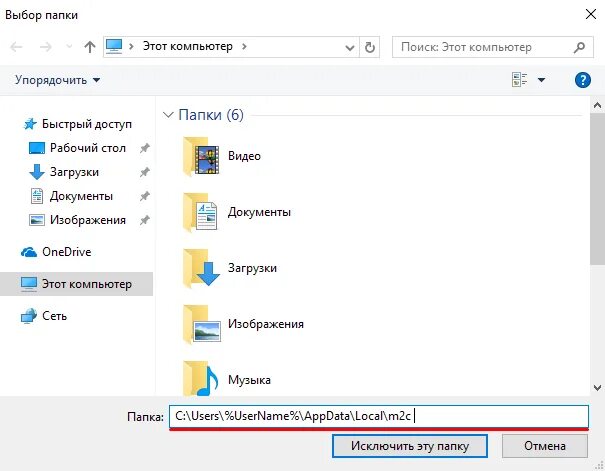Click scrollbar down arrow in folder list

[x=597, y=388]
